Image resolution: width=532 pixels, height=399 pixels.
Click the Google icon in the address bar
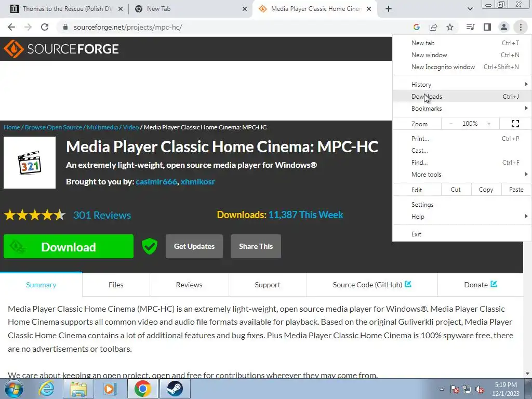point(417,27)
